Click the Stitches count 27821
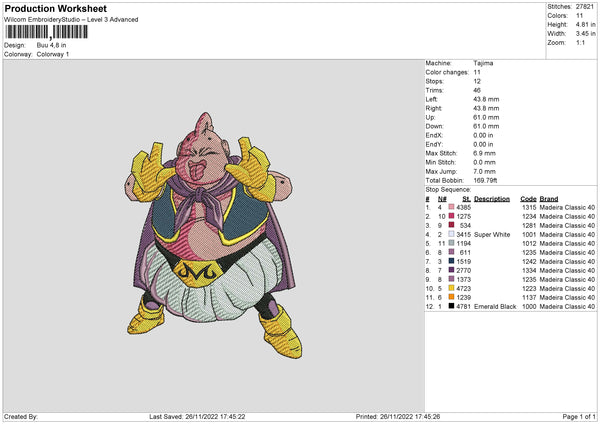This screenshot has height=424, width=600. point(584,6)
